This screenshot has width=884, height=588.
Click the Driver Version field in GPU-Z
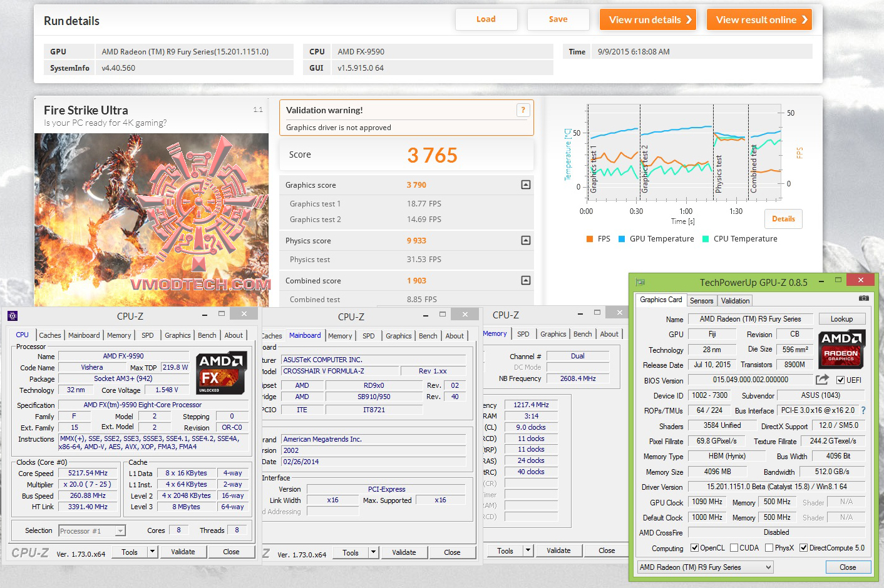776,487
